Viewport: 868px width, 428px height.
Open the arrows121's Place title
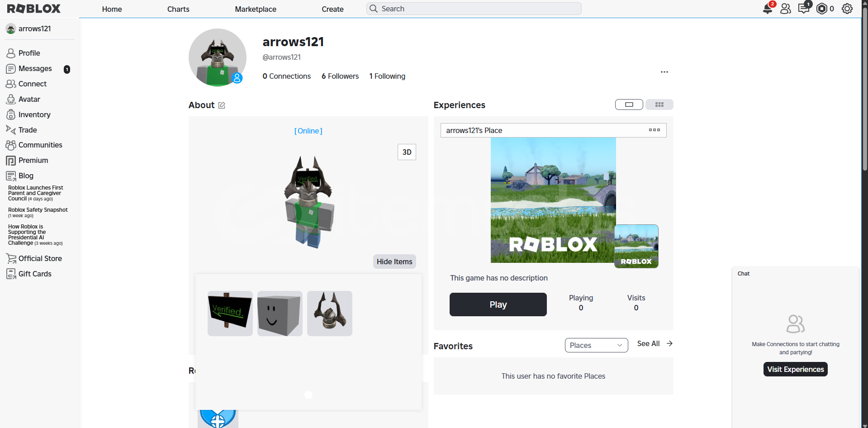click(474, 130)
